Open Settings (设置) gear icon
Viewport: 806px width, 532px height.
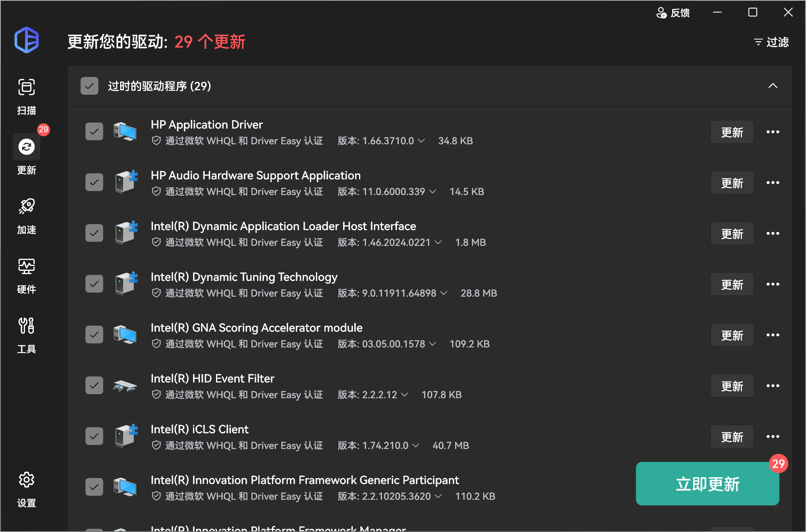pos(27,480)
